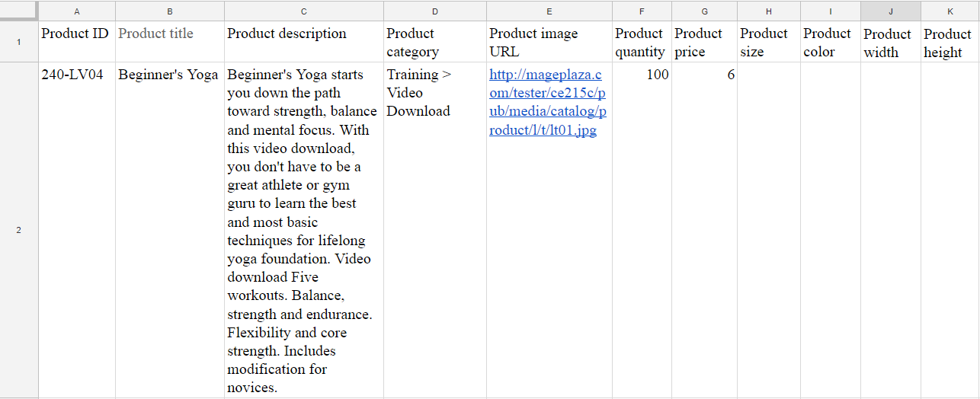Click the select-all corner box
The width and height of the screenshot is (980, 399).
19,11
